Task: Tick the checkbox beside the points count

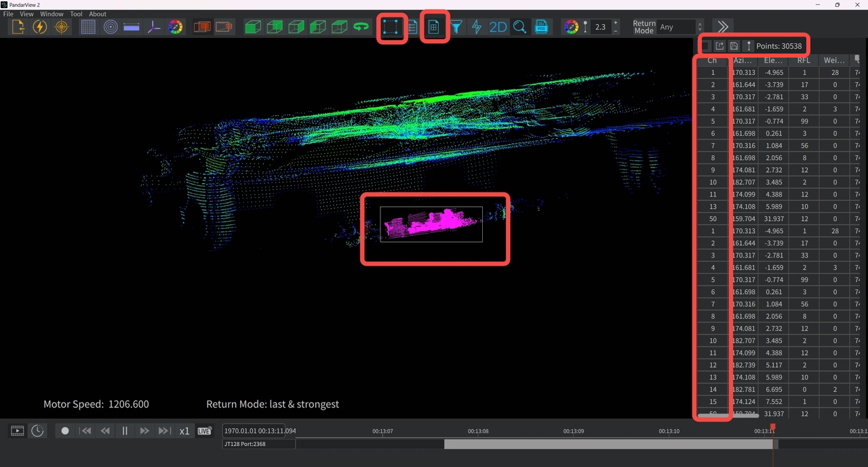Action: pos(706,45)
